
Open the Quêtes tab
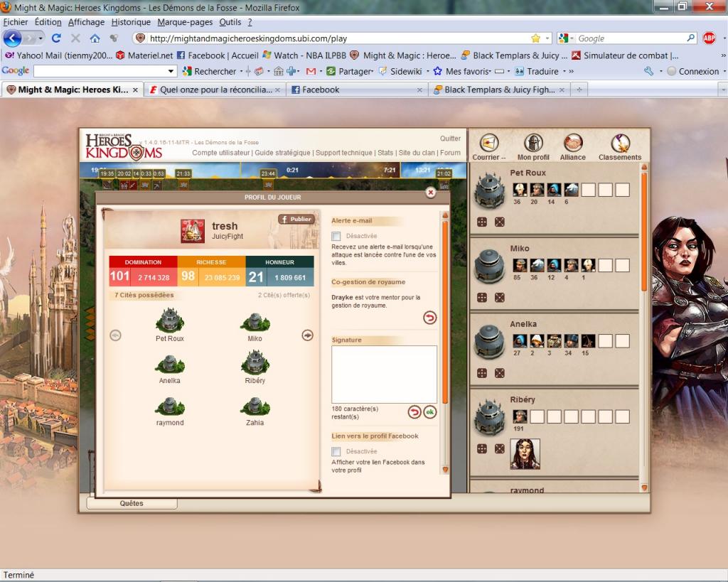point(132,503)
